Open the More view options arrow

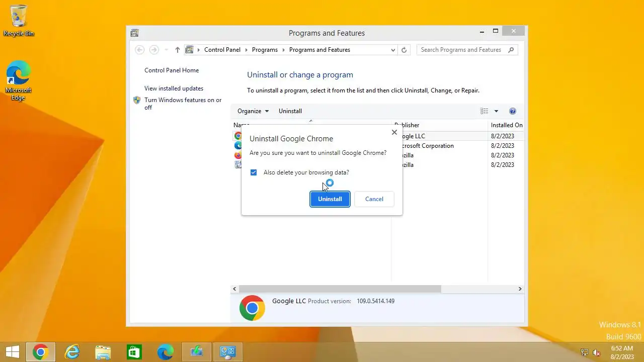click(x=496, y=111)
